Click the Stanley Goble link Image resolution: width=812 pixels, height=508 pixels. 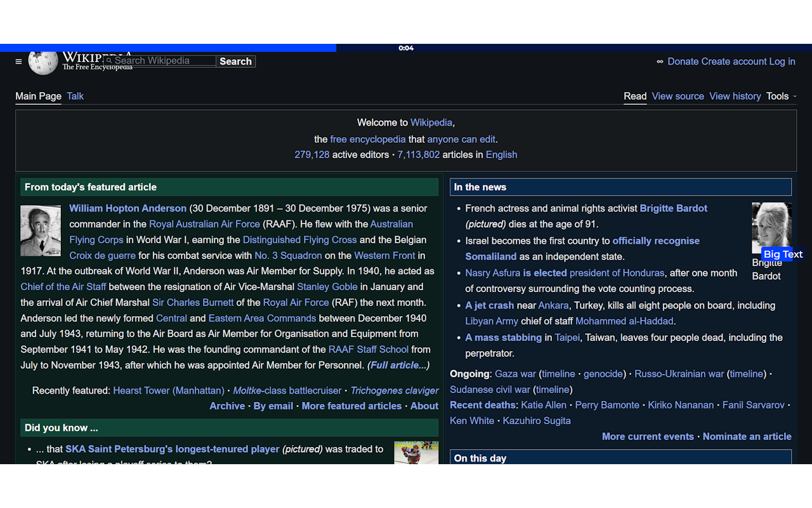tap(327, 287)
